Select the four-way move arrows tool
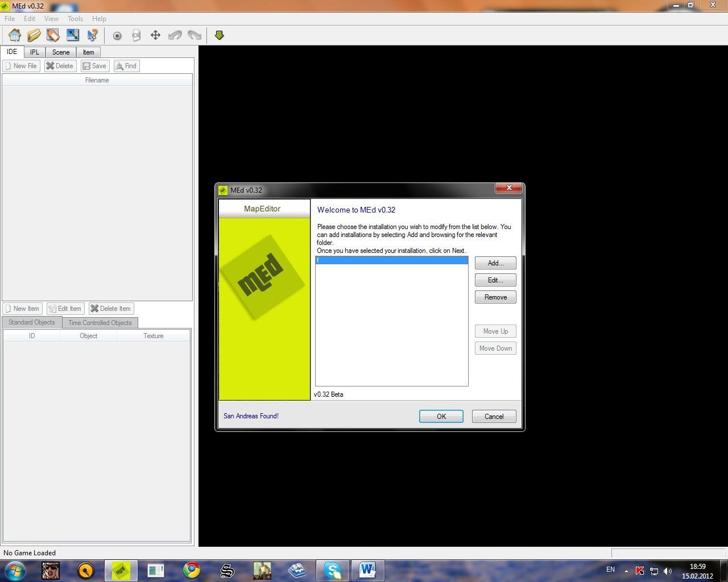This screenshot has width=728, height=582. (x=155, y=35)
